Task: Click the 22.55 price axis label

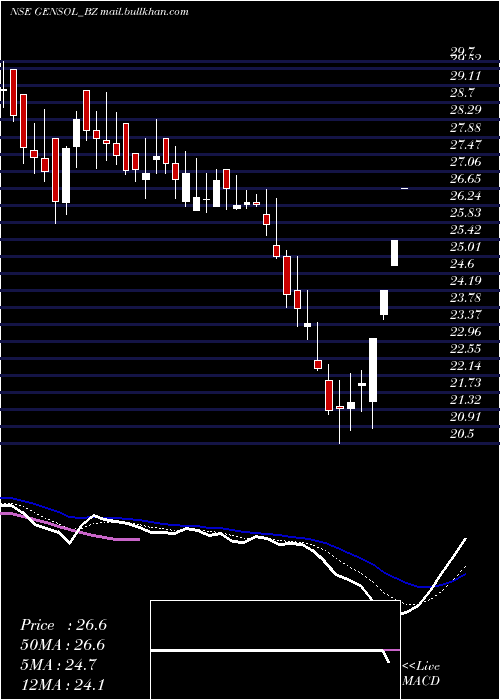Action: (x=466, y=349)
